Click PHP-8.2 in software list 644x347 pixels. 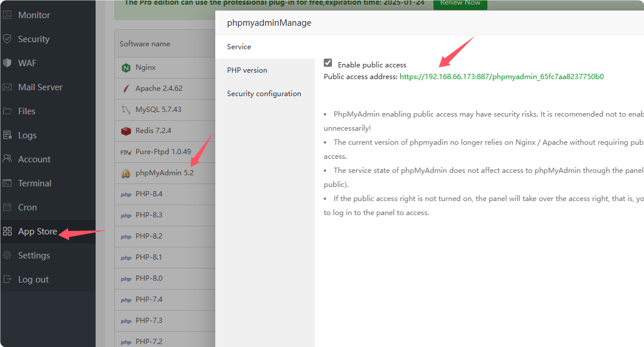coord(148,236)
